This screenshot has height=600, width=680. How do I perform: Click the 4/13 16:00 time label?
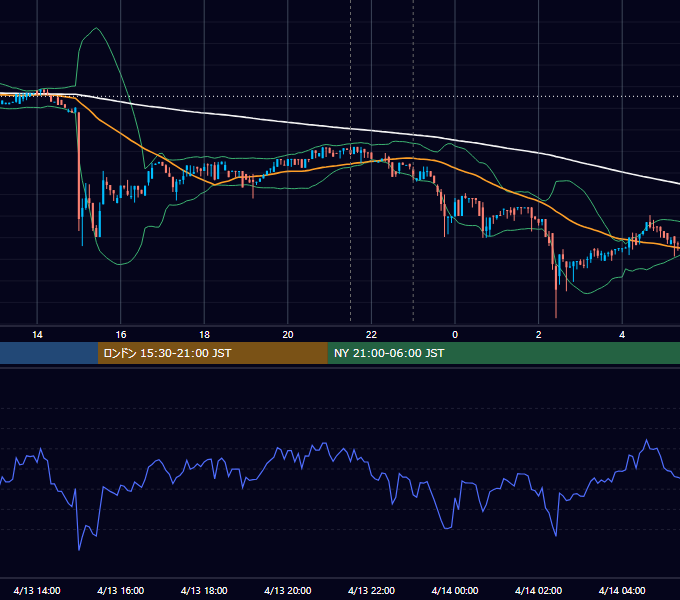click(x=121, y=590)
